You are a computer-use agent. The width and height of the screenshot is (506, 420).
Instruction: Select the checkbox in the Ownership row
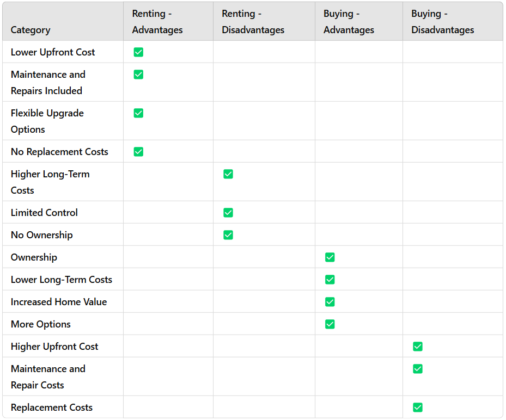click(330, 257)
